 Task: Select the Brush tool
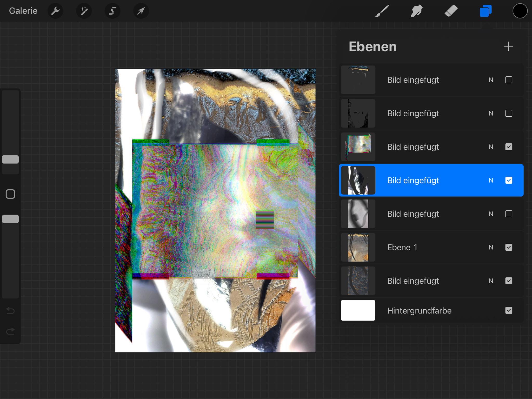pyautogui.click(x=382, y=11)
